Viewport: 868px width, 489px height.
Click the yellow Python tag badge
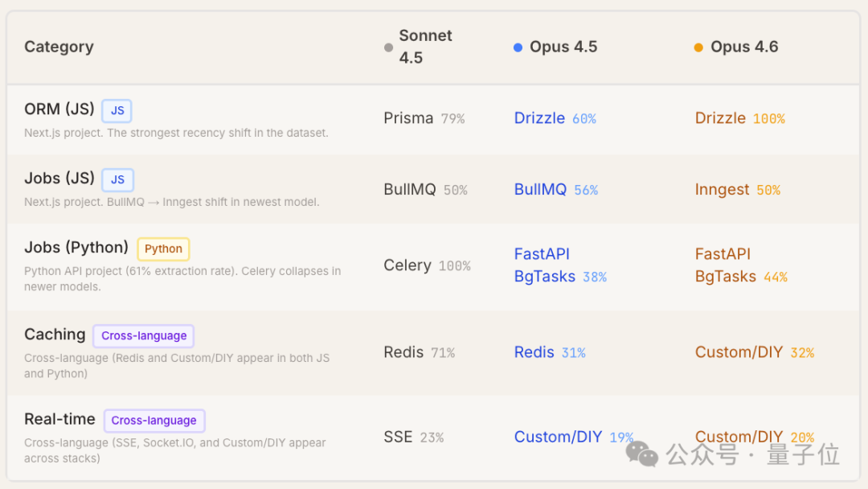(163, 249)
